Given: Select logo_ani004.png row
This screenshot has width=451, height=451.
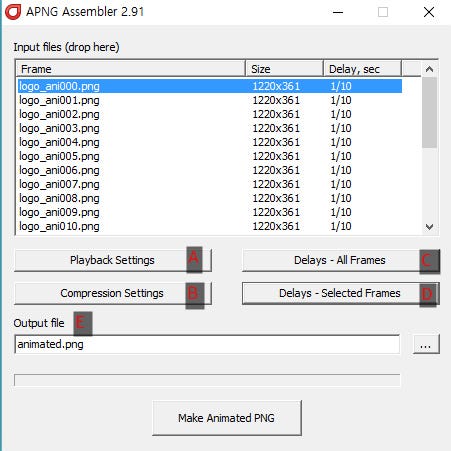Looking at the screenshot, I should (210, 142).
